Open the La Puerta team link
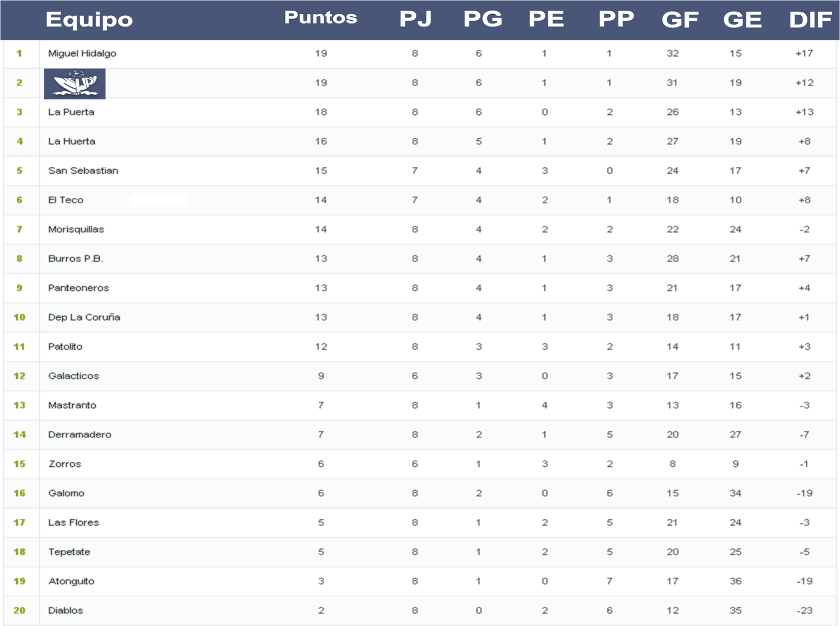 click(x=71, y=112)
